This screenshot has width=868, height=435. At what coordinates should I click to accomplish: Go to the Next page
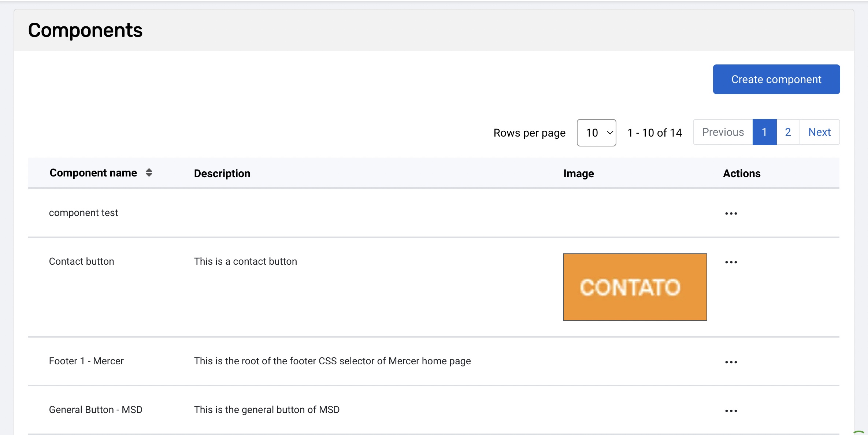coord(819,132)
